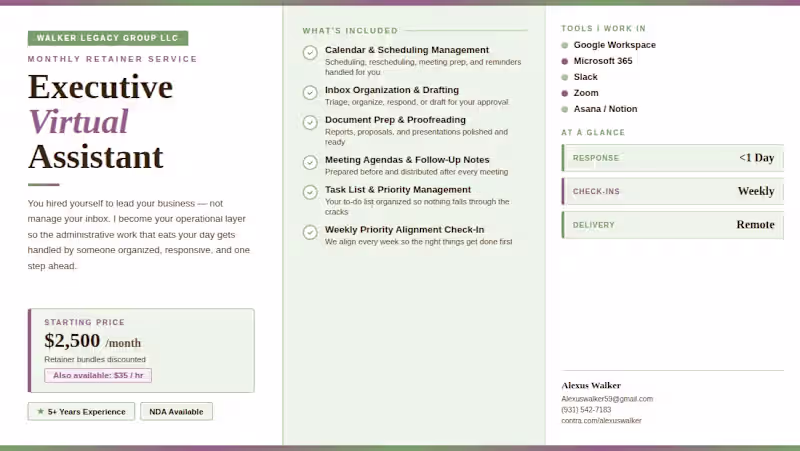Viewport: 800px width, 451px height.
Task: Click the Alexus Walker name
Action: coord(591,385)
